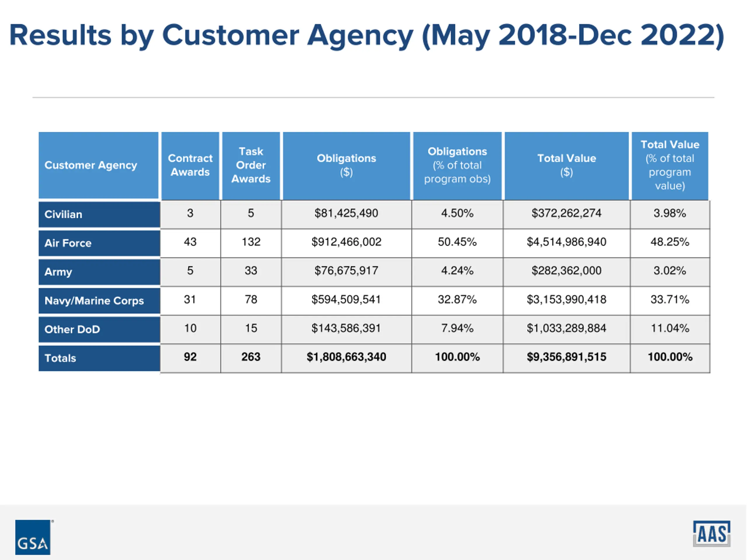Click the 'Army' row label
The image size is (747, 560).
tap(99, 272)
